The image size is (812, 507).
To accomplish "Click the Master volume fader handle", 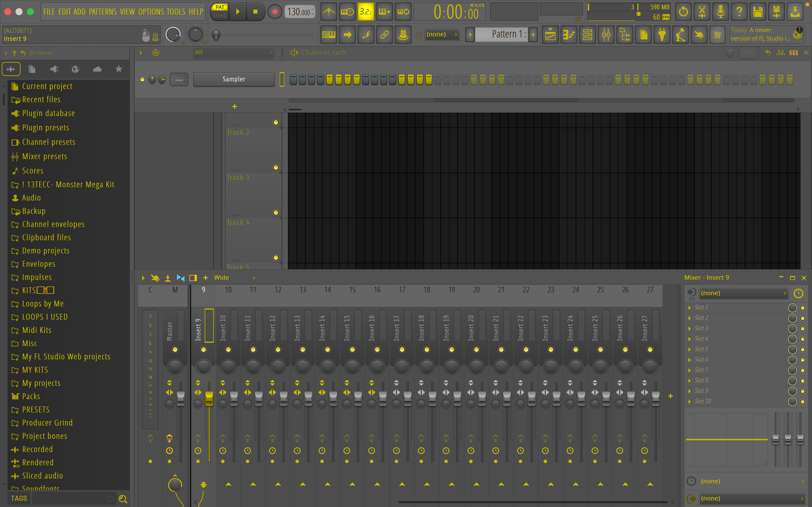I will point(181,399).
